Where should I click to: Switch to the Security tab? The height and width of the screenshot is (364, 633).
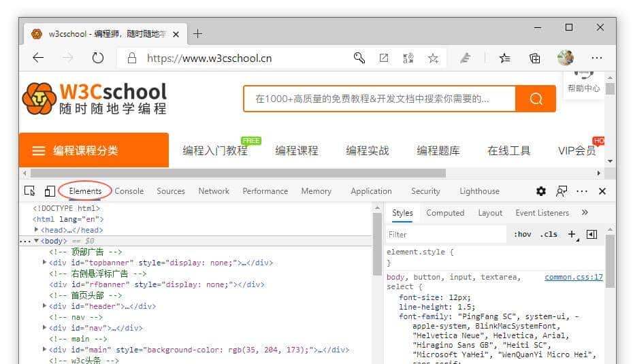click(425, 191)
